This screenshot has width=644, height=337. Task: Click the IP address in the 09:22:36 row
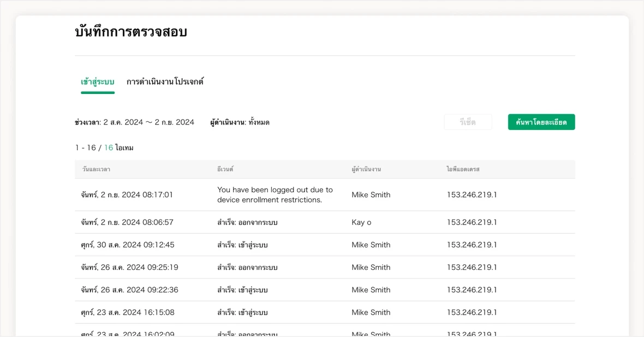pyautogui.click(x=472, y=290)
